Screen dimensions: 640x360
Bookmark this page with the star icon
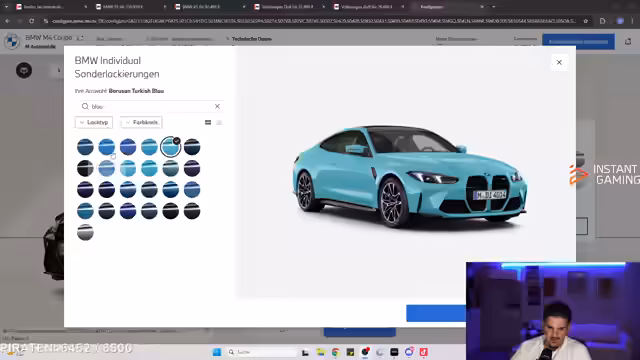pos(585,21)
